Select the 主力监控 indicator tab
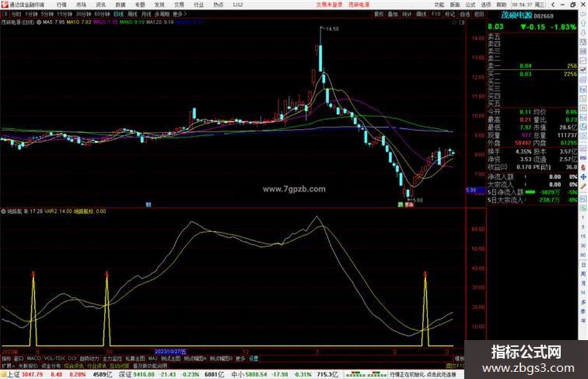This screenshot has width=588, height=379. 112,358
